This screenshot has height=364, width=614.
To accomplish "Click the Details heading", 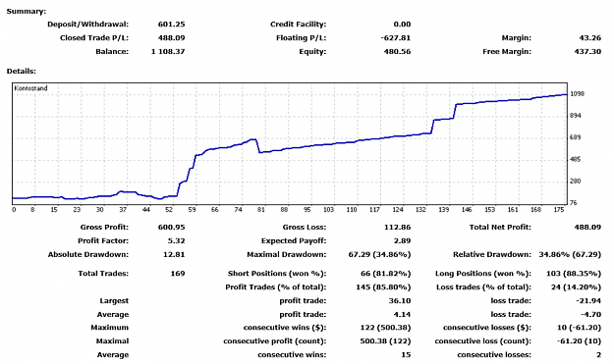I will [x=22, y=72].
